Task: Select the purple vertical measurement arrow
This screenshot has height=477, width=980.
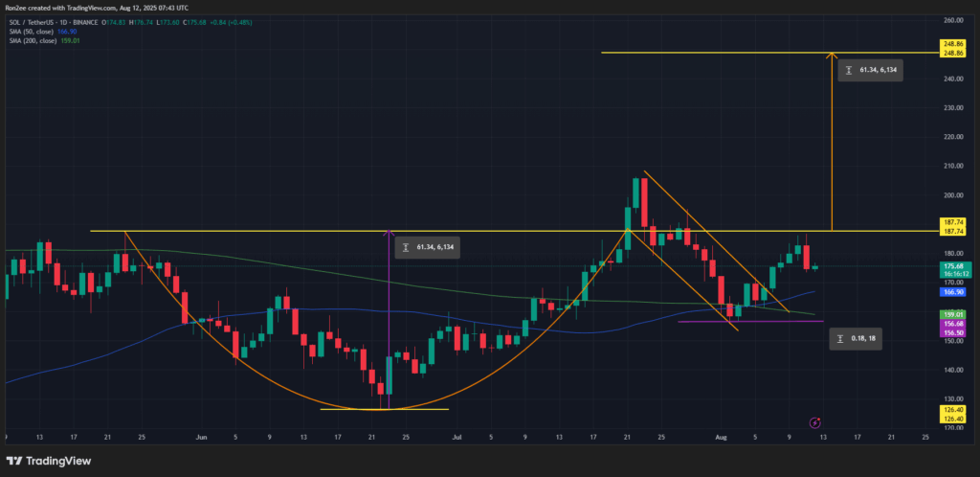Action: point(390,320)
